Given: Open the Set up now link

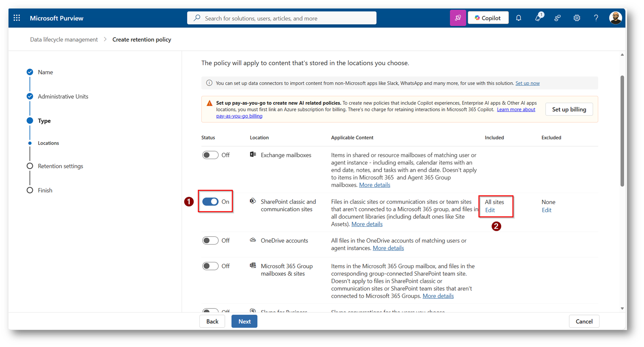Looking at the screenshot, I should click(527, 83).
